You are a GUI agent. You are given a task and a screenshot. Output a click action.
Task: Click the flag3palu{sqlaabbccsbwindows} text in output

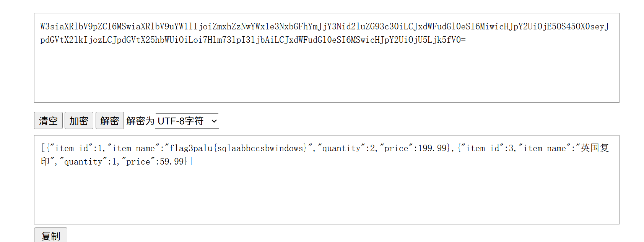tap(238, 148)
